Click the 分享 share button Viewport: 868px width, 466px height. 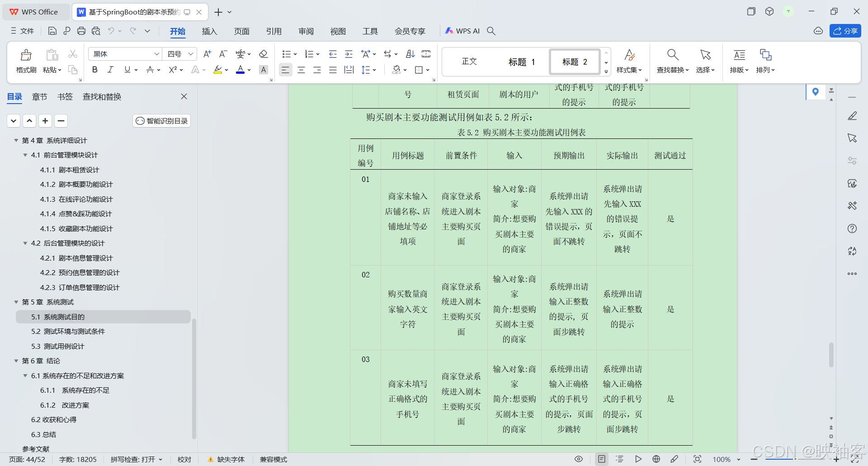pos(845,31)
